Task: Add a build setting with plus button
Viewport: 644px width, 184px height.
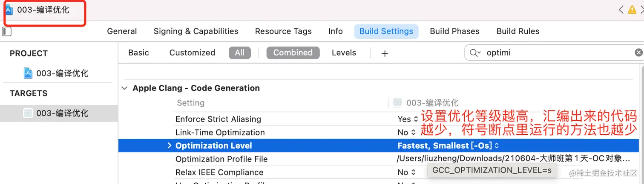Action: [385, 53]
